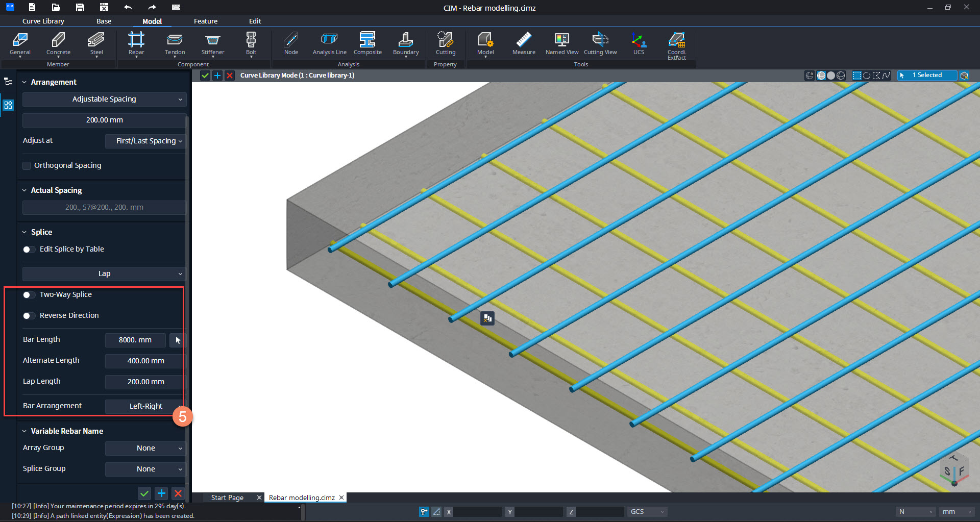This screenshot has width=980, height=522.
Task: Cancel Curve Library Mode with red X
Action: click(x=230, y=76)
